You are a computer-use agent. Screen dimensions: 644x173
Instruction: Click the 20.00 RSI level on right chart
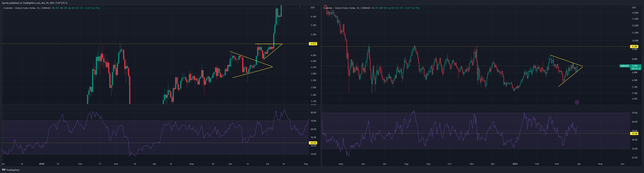[x=634, y=158]
